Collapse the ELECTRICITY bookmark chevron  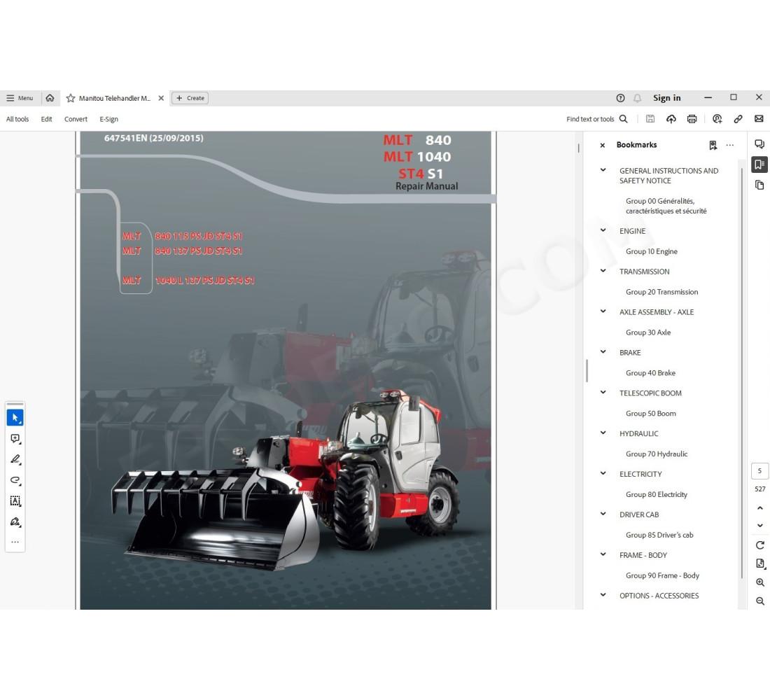(x=603, y=473)
